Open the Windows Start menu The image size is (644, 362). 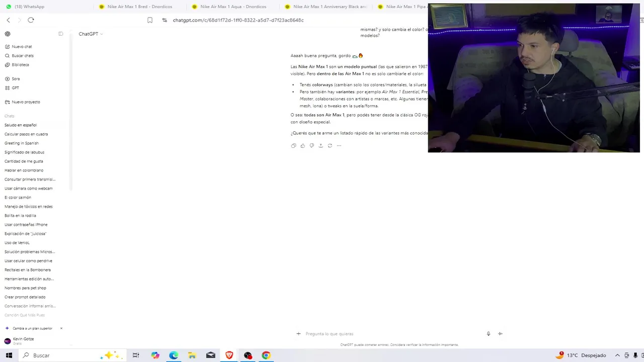tap(9, 355)
